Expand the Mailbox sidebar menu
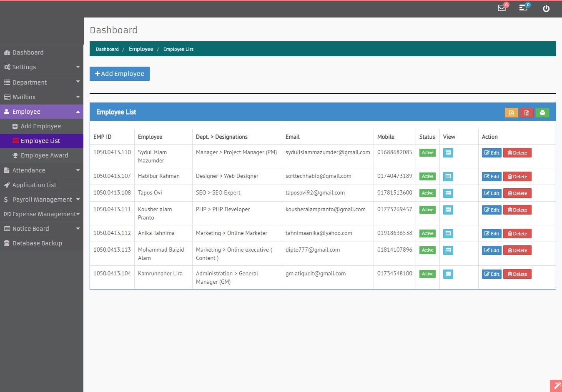The height and width of the screenshot is (392, 562). 42,97
